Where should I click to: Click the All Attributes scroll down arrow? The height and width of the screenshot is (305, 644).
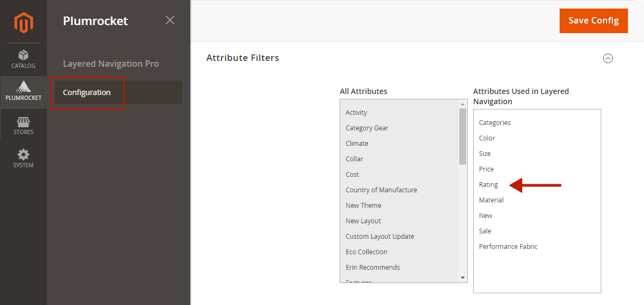(463, 278)
